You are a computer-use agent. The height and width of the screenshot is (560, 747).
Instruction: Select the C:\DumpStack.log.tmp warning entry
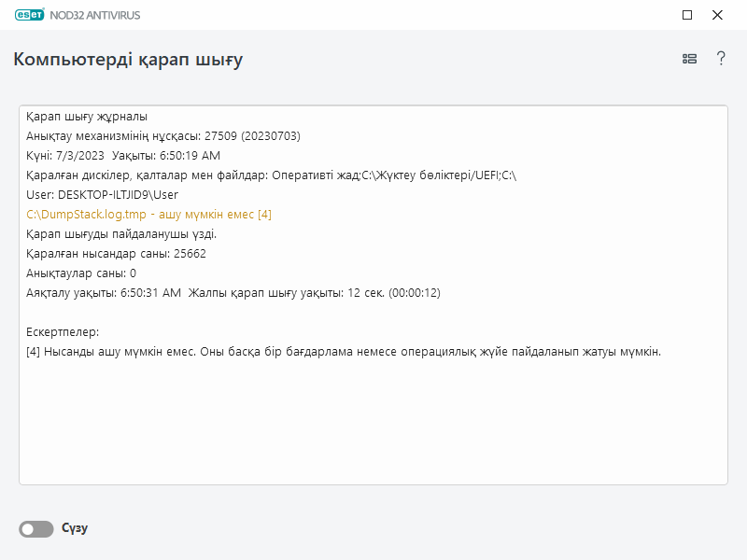[x=148, y=215]
